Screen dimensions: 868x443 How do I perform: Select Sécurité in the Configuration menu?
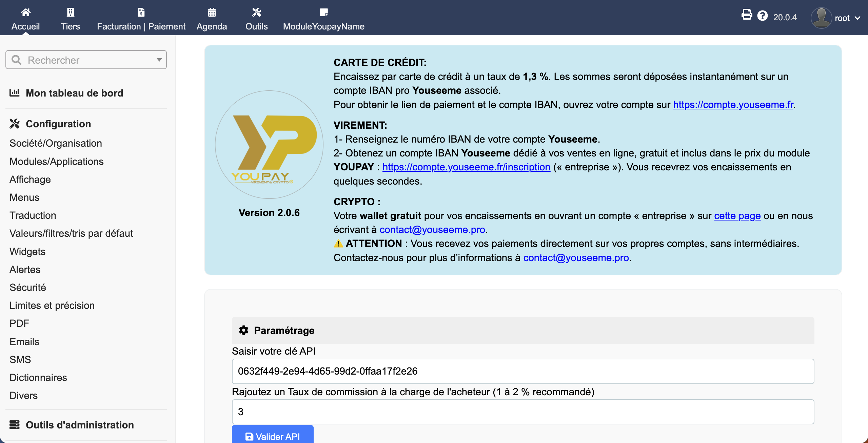(x=28, y=288)
